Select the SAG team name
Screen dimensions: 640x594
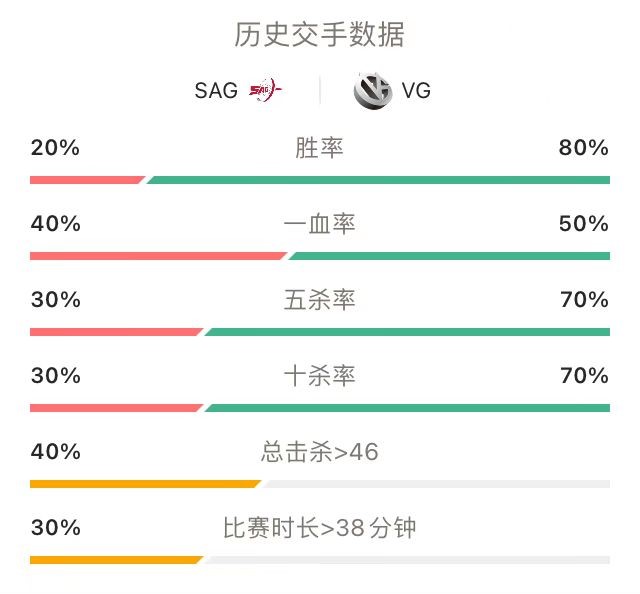pyautogui.click(x=216, y=90)
